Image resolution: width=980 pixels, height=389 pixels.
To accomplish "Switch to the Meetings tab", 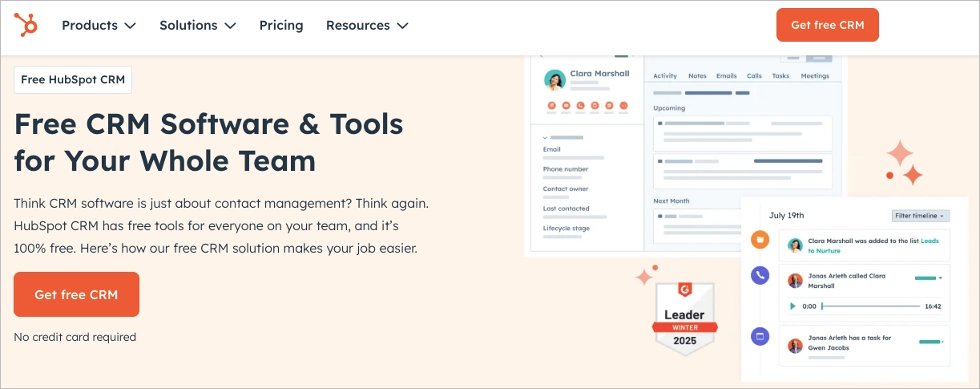I will [815, 76].
